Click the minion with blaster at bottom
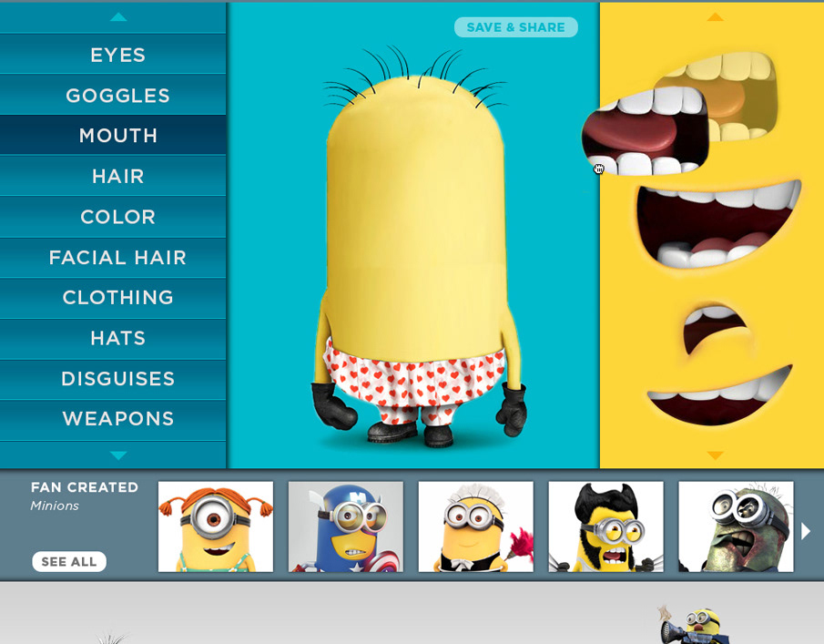 click(x=694, y=626)
